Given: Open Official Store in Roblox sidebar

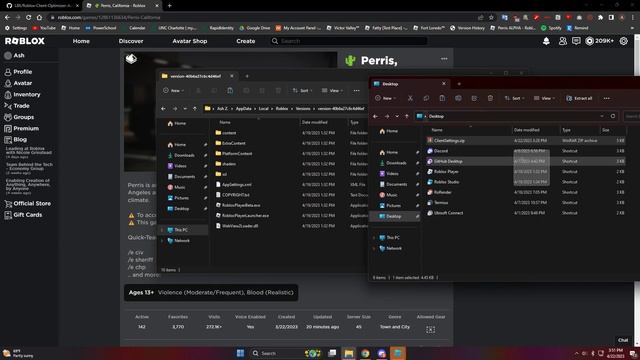Looking at the screenshot, I should pos(28,203).
